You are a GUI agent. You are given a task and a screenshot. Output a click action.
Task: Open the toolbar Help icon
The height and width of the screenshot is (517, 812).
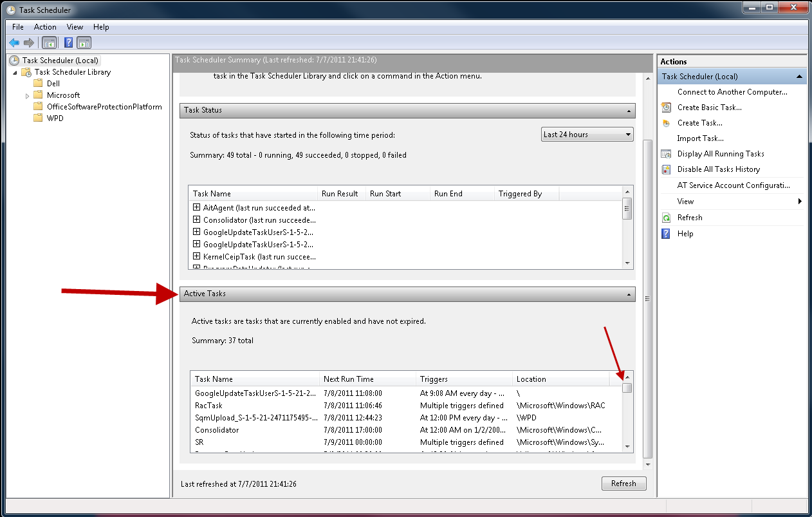point(69,42)
